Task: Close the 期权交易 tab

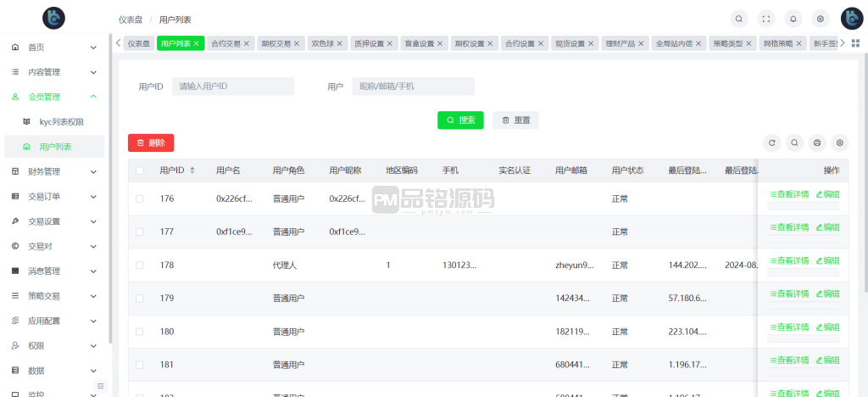Action: tap(296, 44)
